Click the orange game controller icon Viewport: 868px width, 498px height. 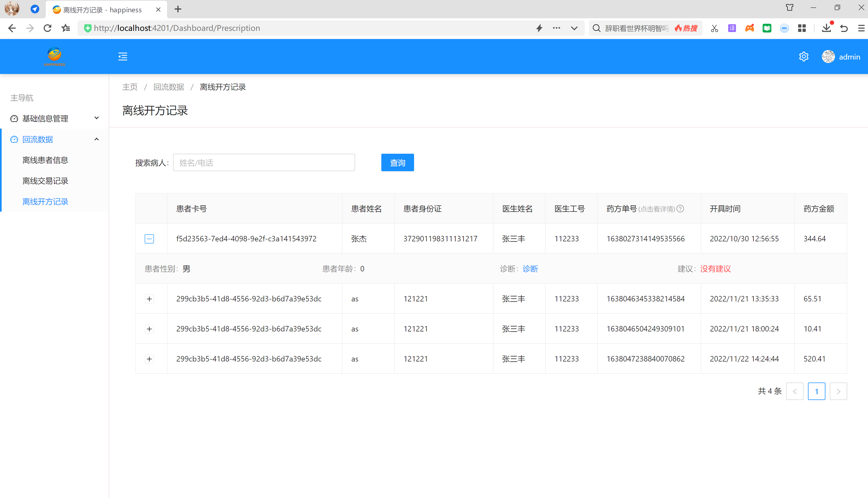(749, 28)
